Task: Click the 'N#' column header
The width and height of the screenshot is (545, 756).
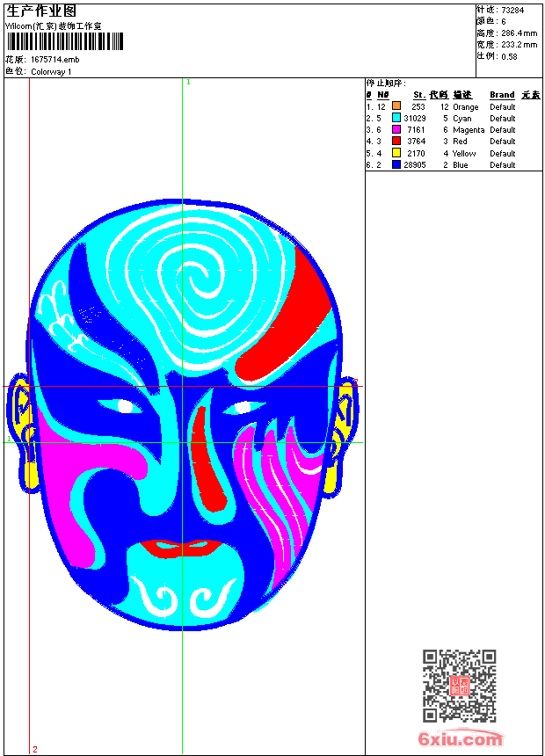Action: tap(383, 95)
